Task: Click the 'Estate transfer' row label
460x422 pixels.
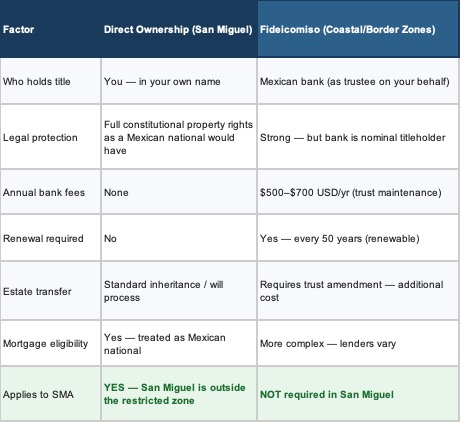Action: 37,291
